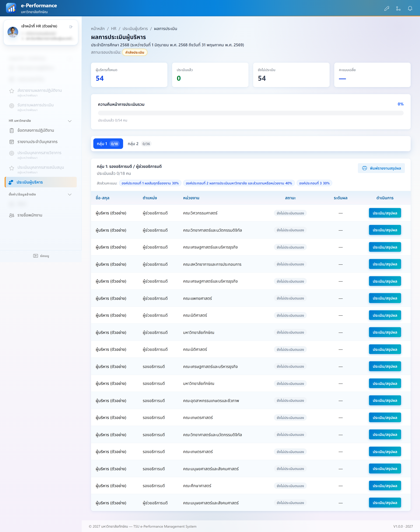The height and width of the screenshot is (532, 420).
Task: Go to HR breadcrumb link
Action: 114,29
